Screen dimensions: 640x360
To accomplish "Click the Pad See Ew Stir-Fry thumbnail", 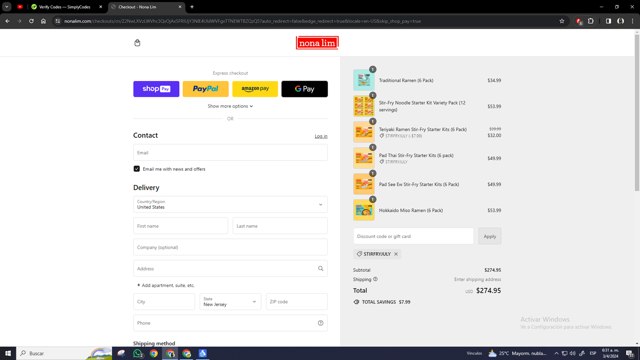I will point(364,184).
